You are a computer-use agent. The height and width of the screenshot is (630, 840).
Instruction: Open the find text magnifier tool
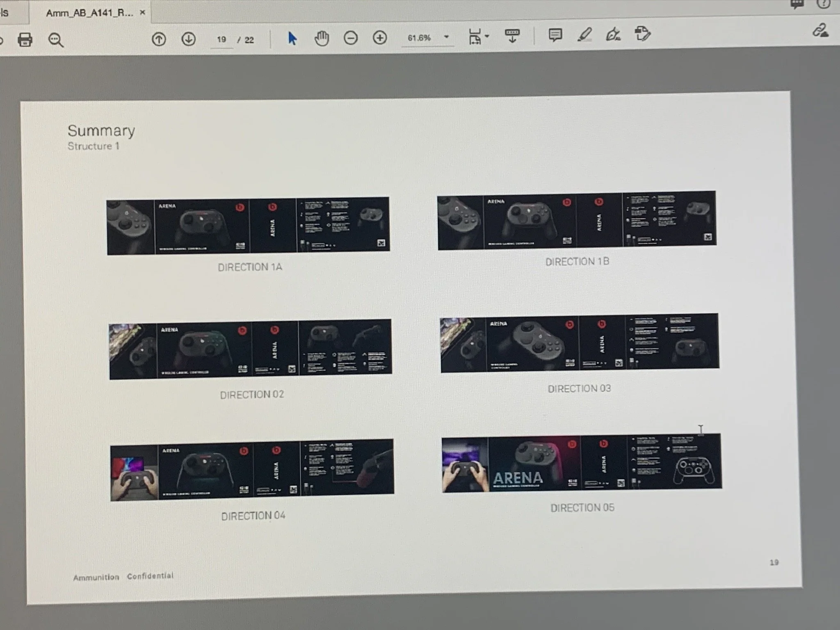click(x=56, y=40)
